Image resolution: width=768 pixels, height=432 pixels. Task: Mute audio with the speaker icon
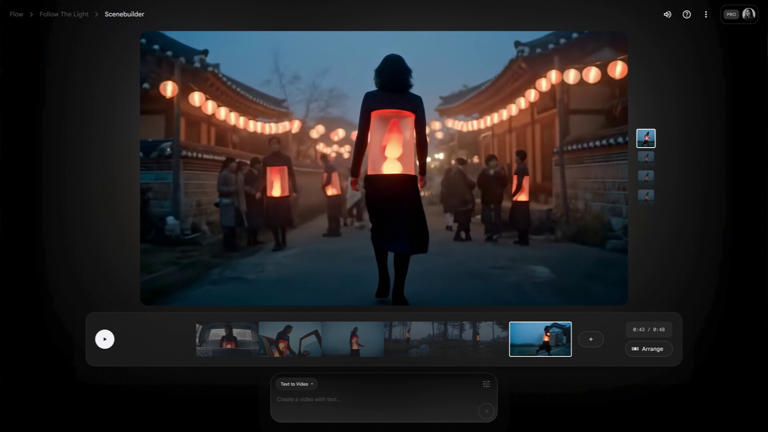[667, 15]
